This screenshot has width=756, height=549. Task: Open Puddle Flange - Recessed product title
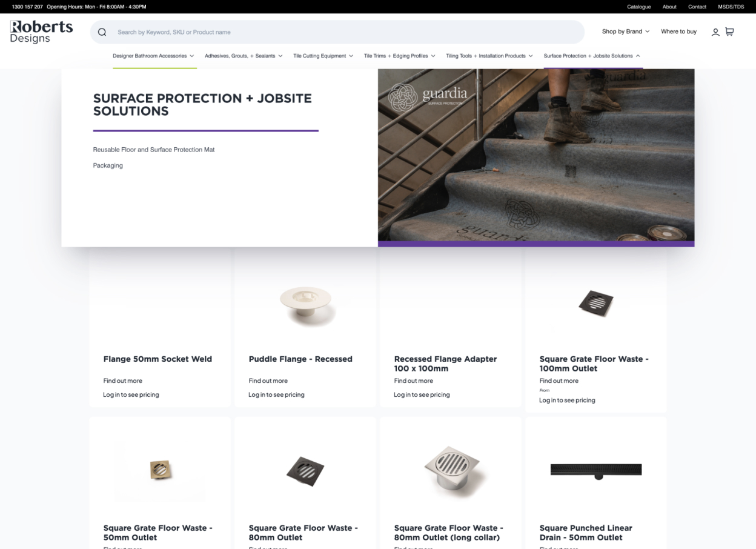coord(300,359)
